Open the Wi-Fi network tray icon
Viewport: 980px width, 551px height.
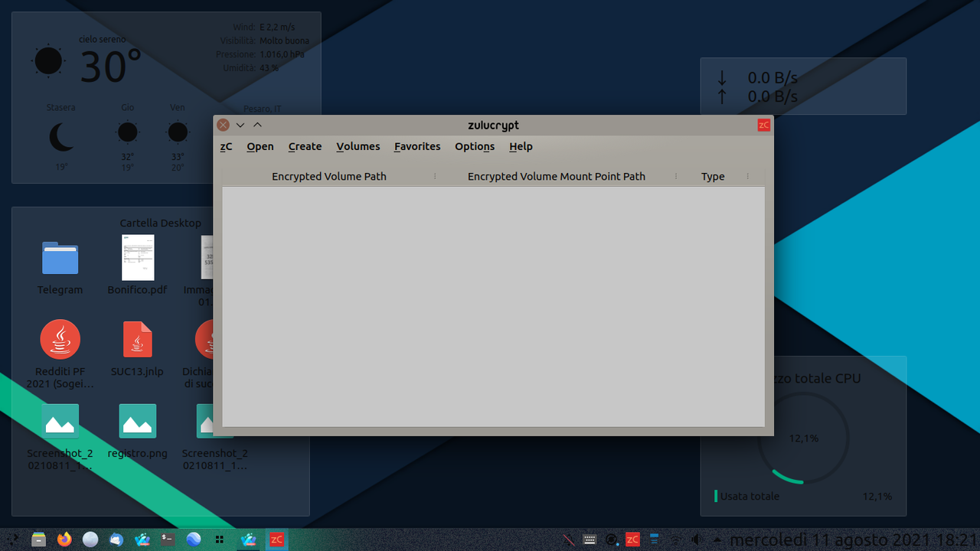[x=675, y=540]
